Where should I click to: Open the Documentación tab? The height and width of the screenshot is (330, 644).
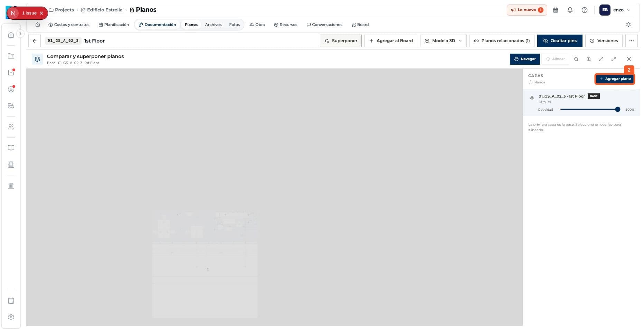pyautogui.click(x=157, y=25)
